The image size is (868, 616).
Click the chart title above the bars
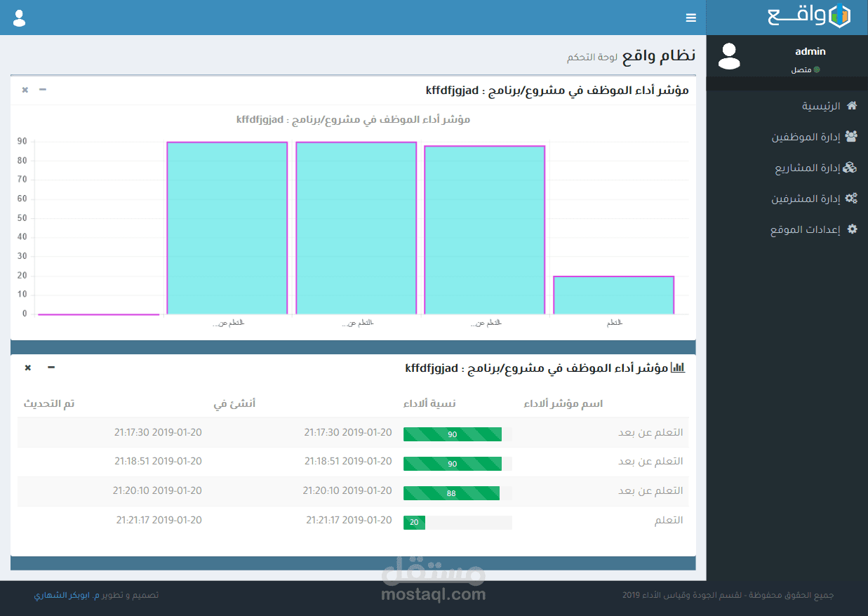pos(353,120)
